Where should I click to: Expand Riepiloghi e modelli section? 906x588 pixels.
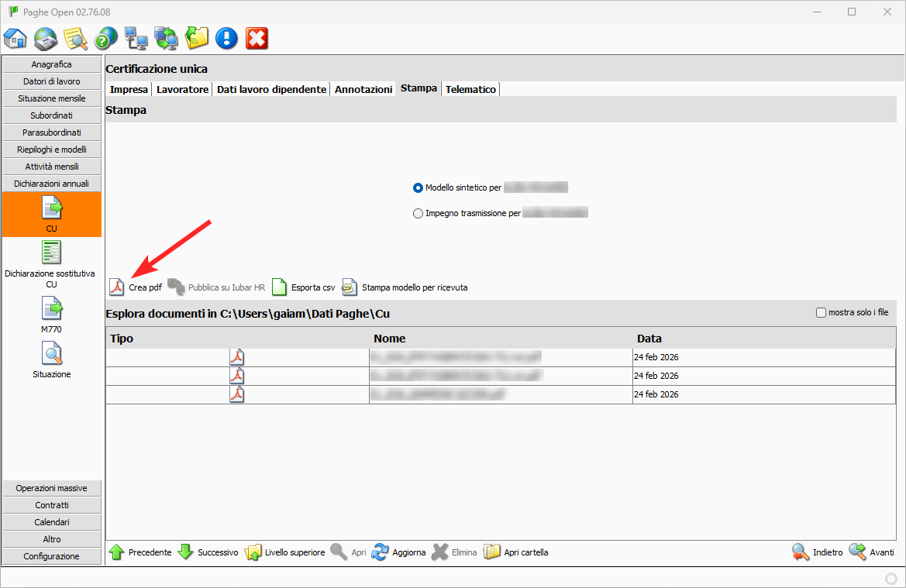click(x=52, y=150)
